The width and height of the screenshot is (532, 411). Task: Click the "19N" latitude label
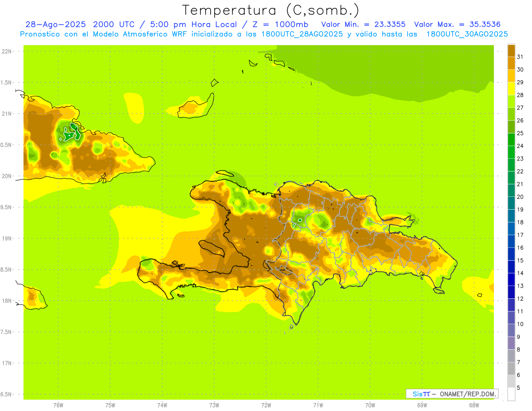pyautogui.click(x=6, y=238)
